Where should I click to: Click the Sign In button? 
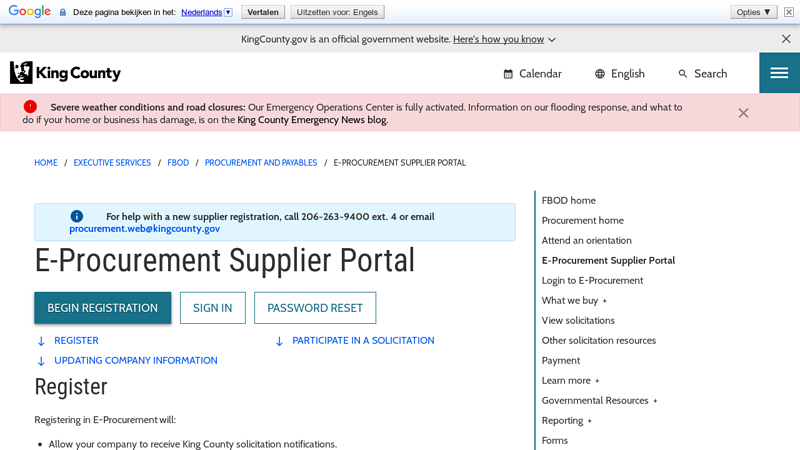(x=213, y=308)
